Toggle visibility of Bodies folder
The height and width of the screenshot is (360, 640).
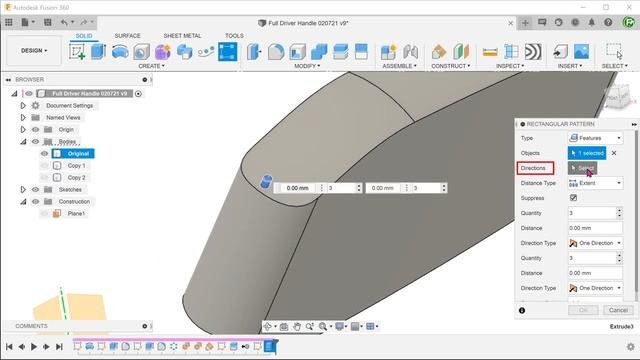coord(36,142)
